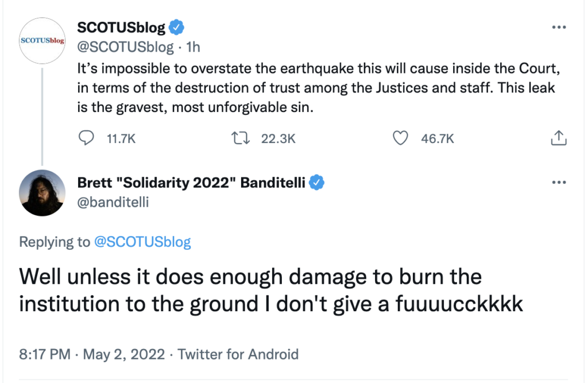Image resolution: width=588 pixels, height=383 pixels.
Task: Open the SCOTUSblog display name link
Action: point(121,27)
